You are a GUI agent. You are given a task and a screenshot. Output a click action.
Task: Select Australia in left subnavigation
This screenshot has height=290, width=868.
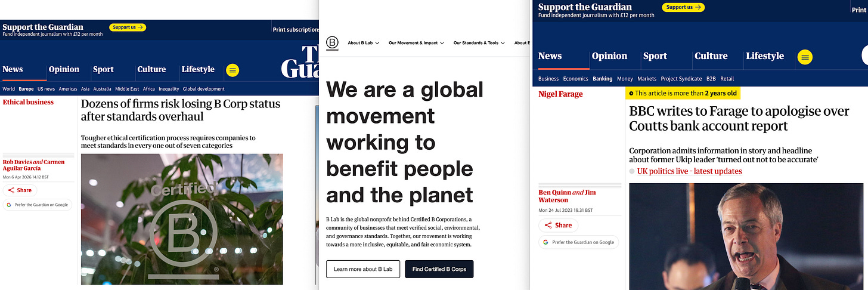(103, 89)
